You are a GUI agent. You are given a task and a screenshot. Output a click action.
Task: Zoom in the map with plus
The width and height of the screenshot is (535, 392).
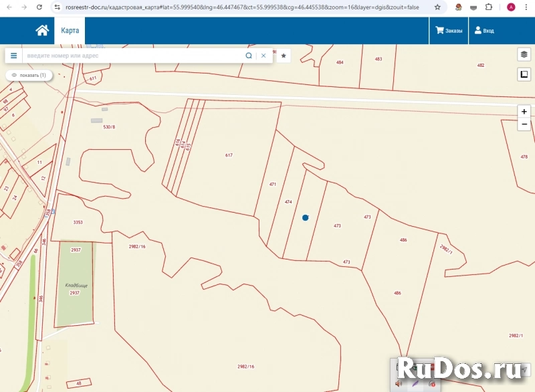click(x=524, y=112)
